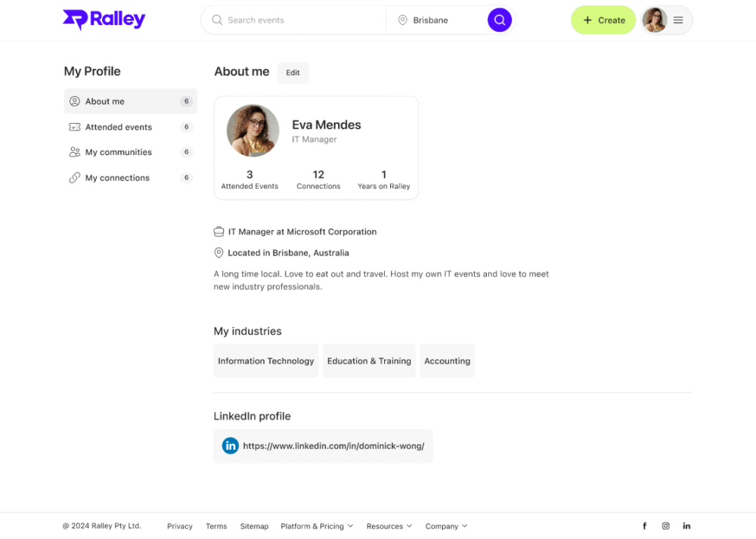The image size is (756, 539).
Task: Open Ralley's LinkedIn footer icon
Action: (686, 526)
